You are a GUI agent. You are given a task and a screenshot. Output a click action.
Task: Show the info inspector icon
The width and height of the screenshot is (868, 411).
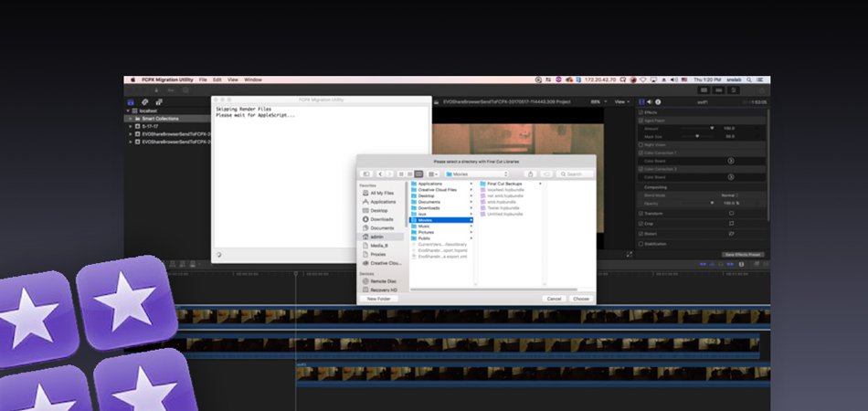[x=658, y=101]
